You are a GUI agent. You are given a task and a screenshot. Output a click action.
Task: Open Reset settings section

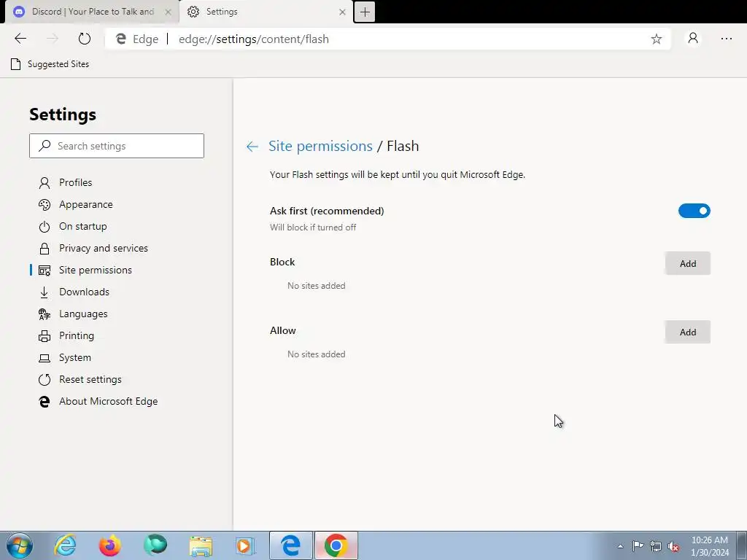(x=90, y=379)
